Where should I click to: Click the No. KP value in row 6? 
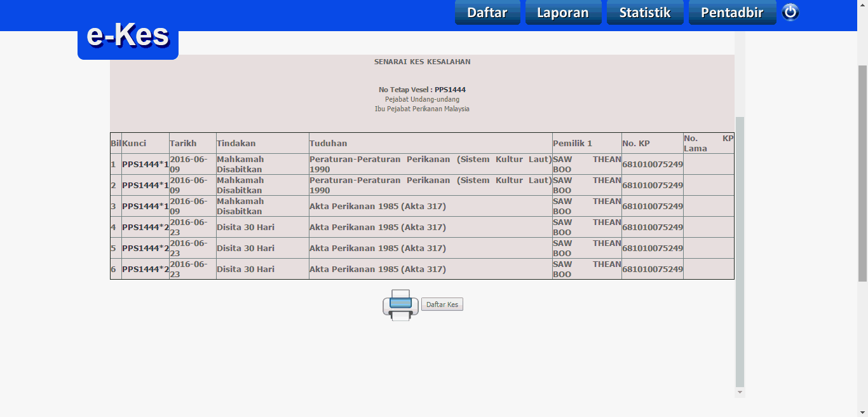[652, 269]
